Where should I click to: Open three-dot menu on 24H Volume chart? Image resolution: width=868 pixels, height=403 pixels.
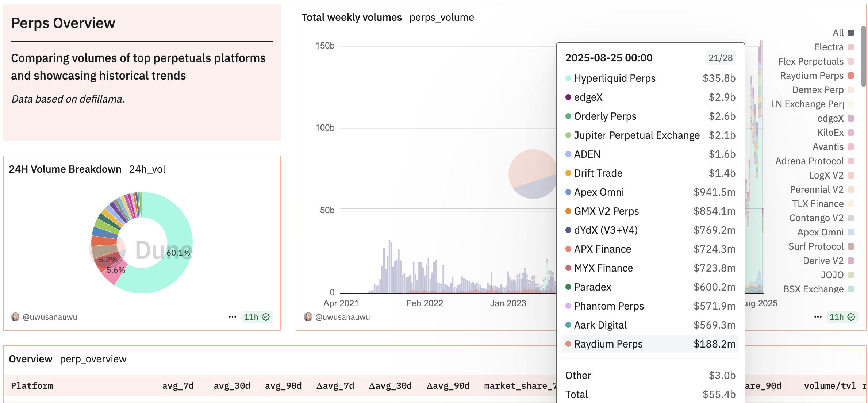[x=233, y=317]
